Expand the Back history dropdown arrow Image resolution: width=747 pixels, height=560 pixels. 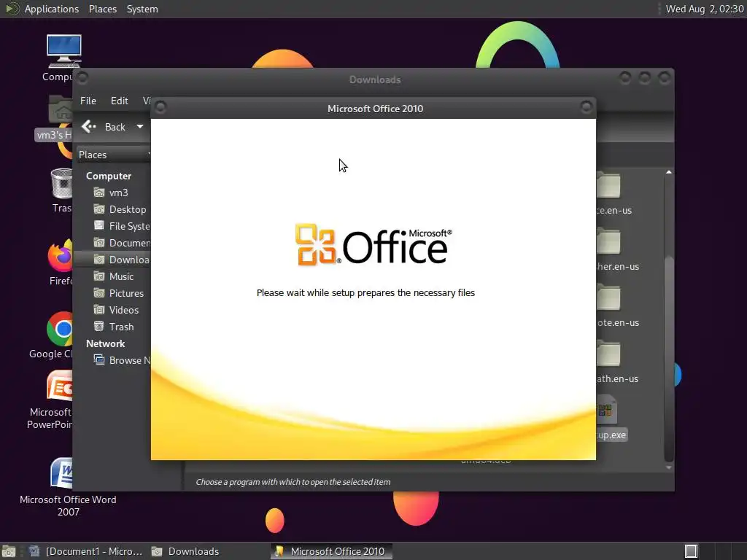(139, 127)
